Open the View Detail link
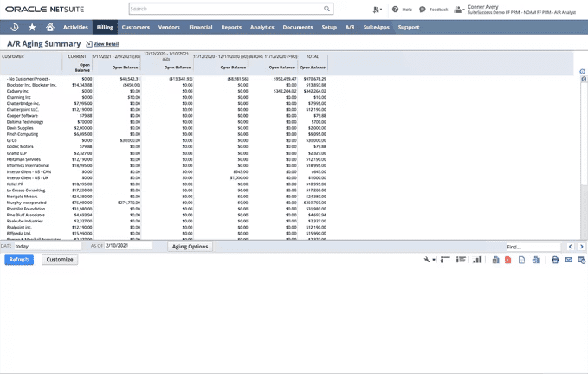Image resolution: width=588 pixels, height=374 pixels. pyautogui.click(x=105, y=43)
